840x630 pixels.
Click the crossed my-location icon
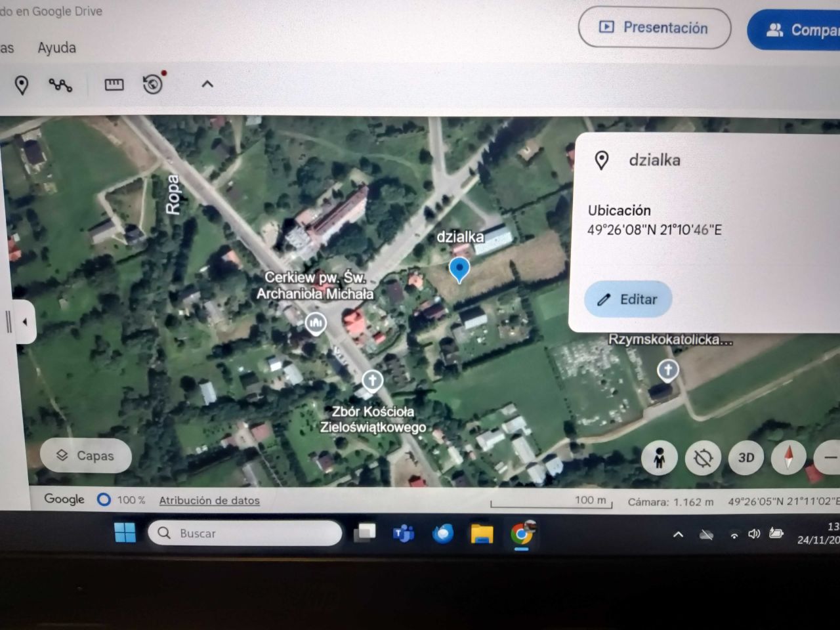(x=702, y=457)
